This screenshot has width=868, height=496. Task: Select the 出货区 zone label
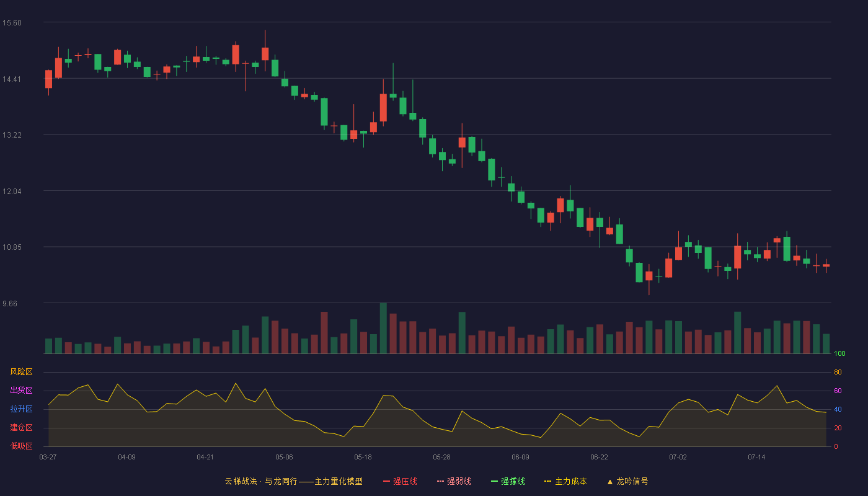tap(21, 391)
